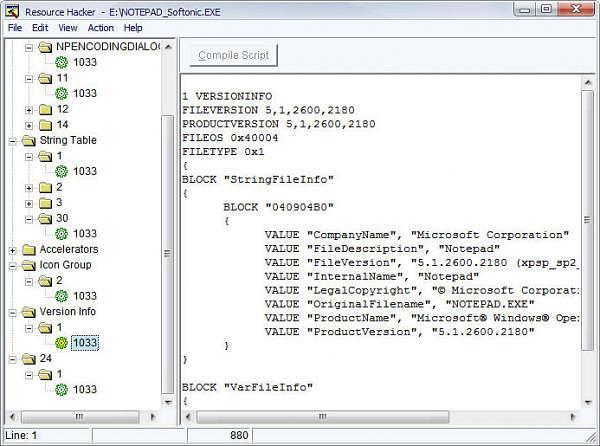Image resolution: width=600 pixels, height=446 pixels.
Task: Select folder 2 icon under String Table
Action: 45,187
